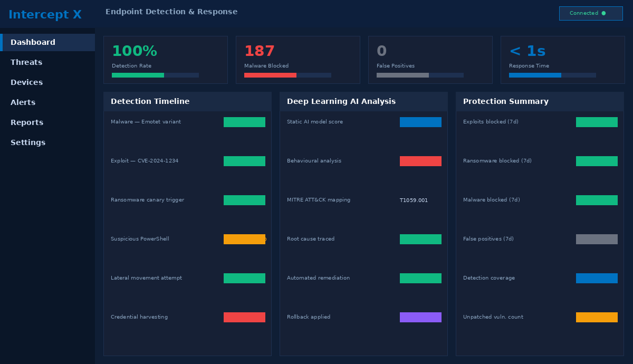The width and height of the screenshot is (633, 364).
Task: Click the T1059.001 technique value
Action: [414, 200]
